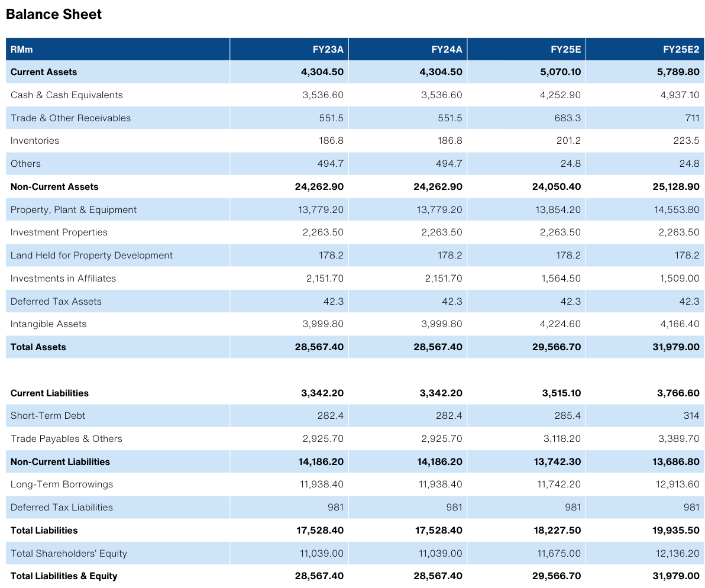The width and height of the screenshot is (705, 588).
Task: Click Investments in Affiliates FY25E value
Action: pyautogui.click(x=560, y=279)
